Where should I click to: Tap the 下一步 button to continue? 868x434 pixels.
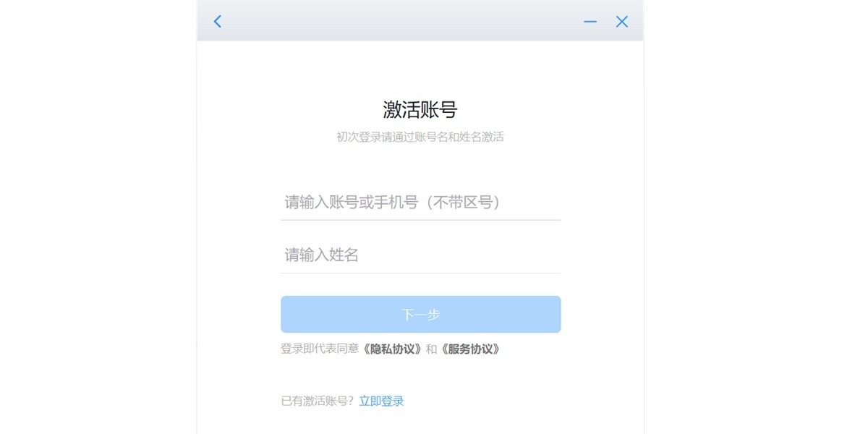(x=420, y=314)
